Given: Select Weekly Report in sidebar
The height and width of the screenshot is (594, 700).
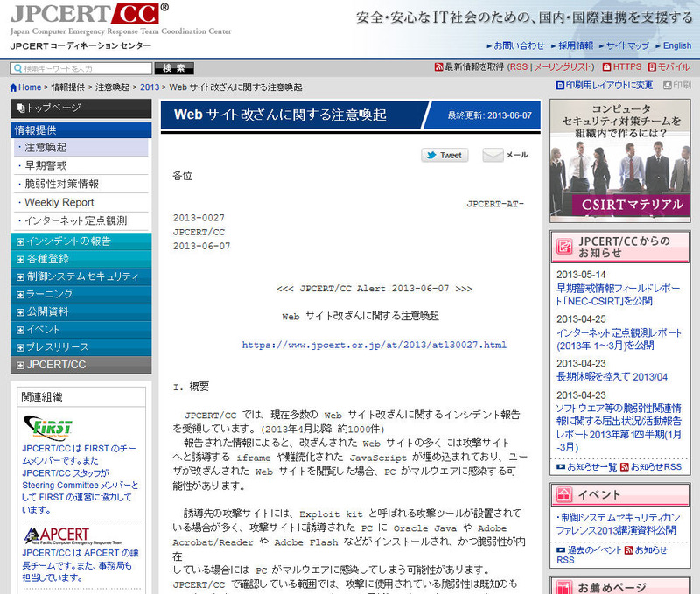Looking at the screenshot, I should 59,202.
